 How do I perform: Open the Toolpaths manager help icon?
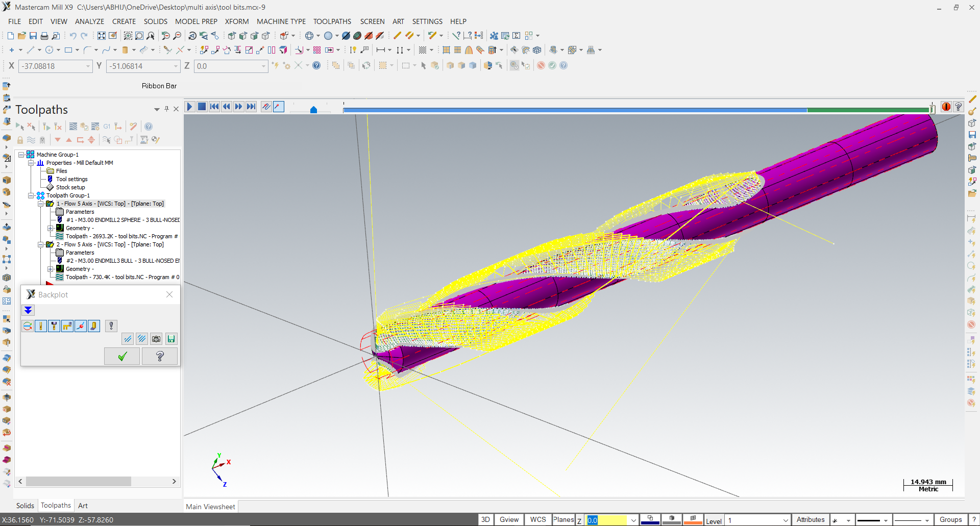click(x=149, y=127)
